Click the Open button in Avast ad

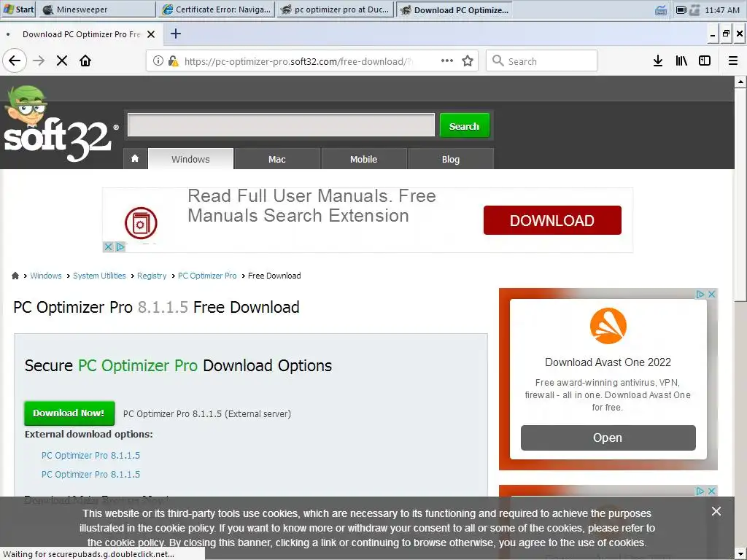(608, 437)
